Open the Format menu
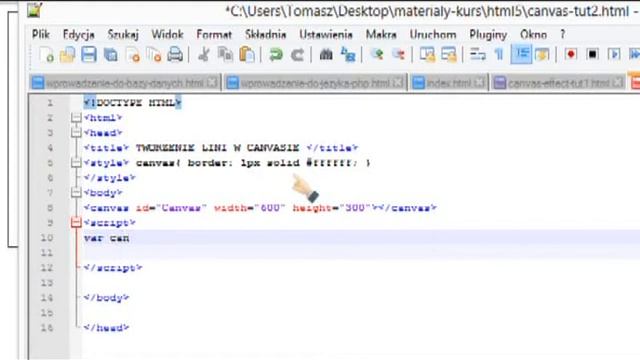The width and height of the screenshot is (640, 360). pyautogui.click(x=214, y=35)
